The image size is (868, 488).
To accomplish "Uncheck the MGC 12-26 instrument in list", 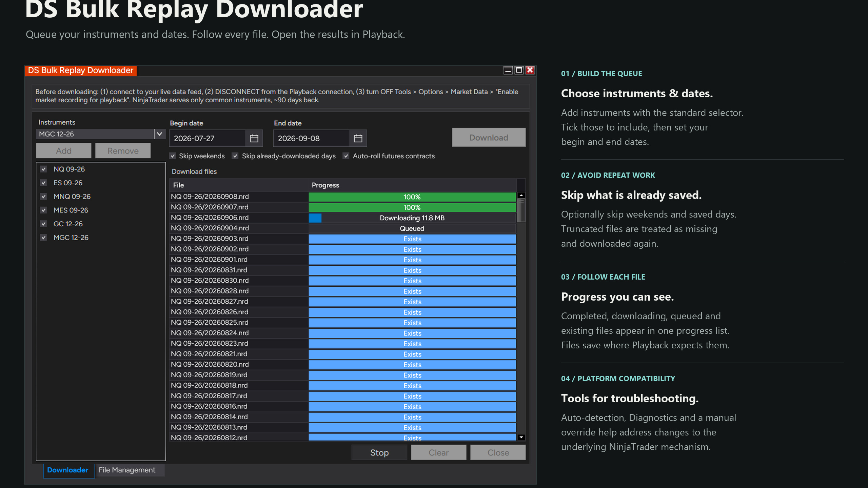I will pyautogui.click(x=43, y=238).
